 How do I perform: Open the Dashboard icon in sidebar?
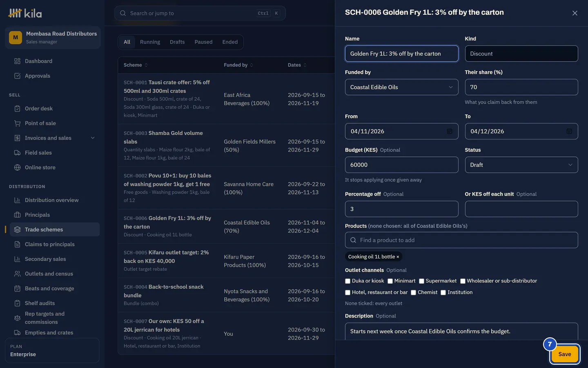tap(17, 61)
